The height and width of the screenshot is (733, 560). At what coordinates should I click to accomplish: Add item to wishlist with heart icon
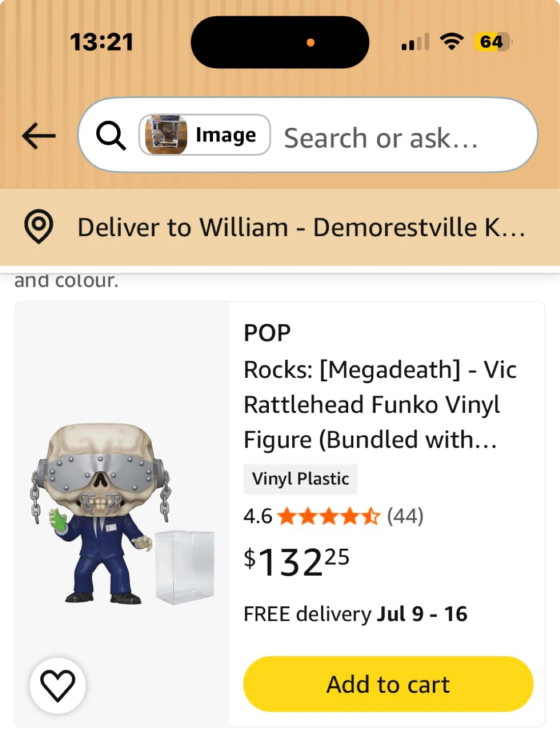pos(58,686)
